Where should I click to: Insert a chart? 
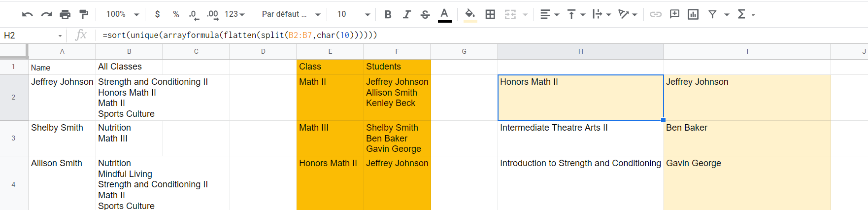pyautogui.click(x=693, y=14)
